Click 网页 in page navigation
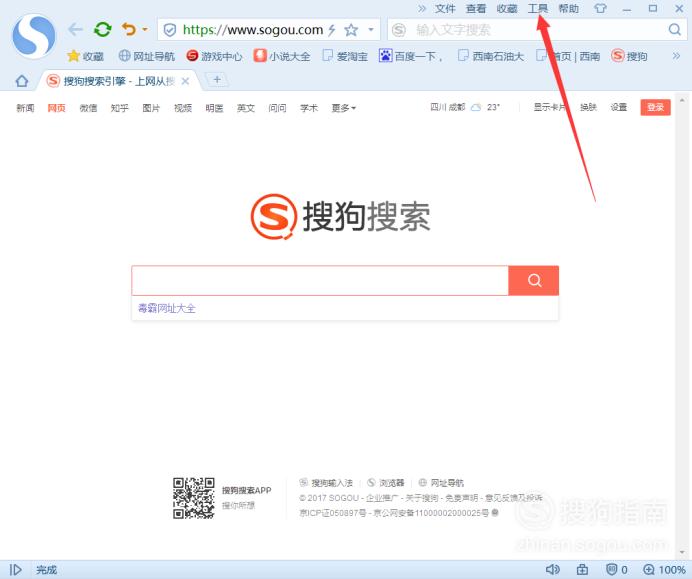The image size is (692, 579). [x=56, y=108]
